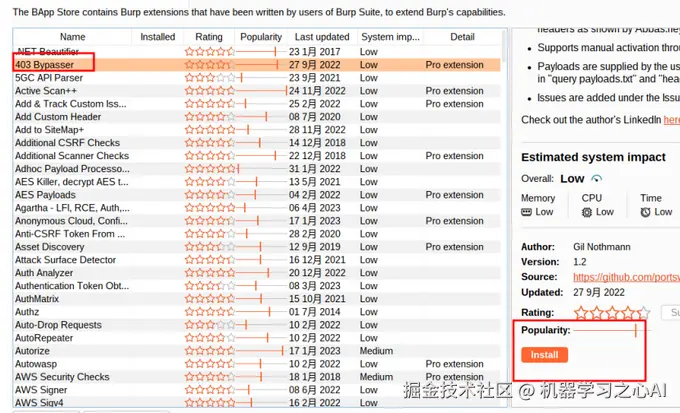Select the AWS Signer extension

pos(257,390)
